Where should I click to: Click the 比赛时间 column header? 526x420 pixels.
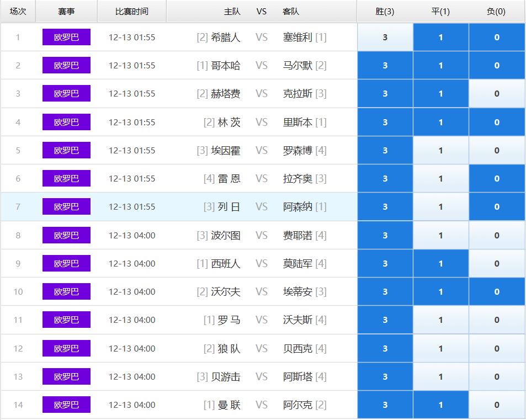coord(132,12)
